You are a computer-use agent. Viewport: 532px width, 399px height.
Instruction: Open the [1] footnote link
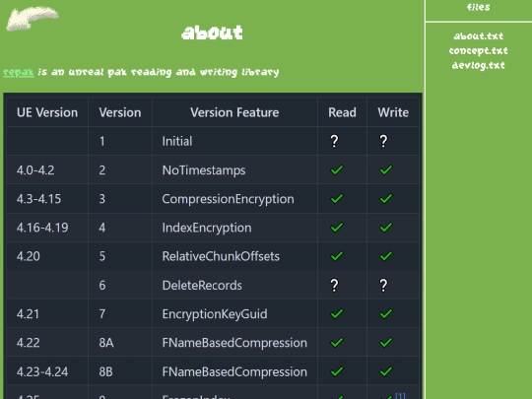400,396
